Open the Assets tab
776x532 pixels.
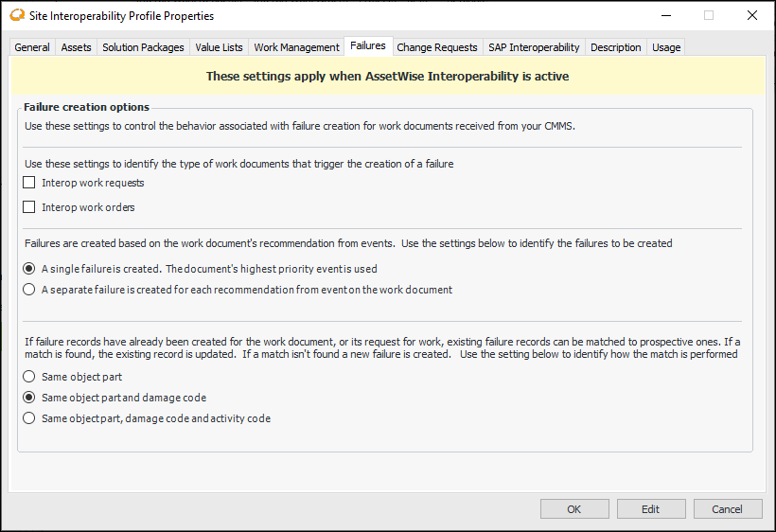(x=77, y=47)
